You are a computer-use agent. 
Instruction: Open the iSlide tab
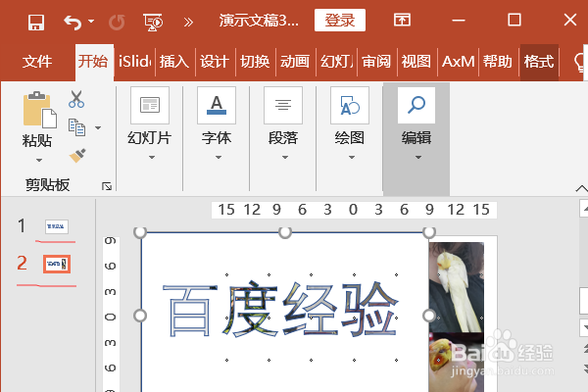[x=134, y=61]
